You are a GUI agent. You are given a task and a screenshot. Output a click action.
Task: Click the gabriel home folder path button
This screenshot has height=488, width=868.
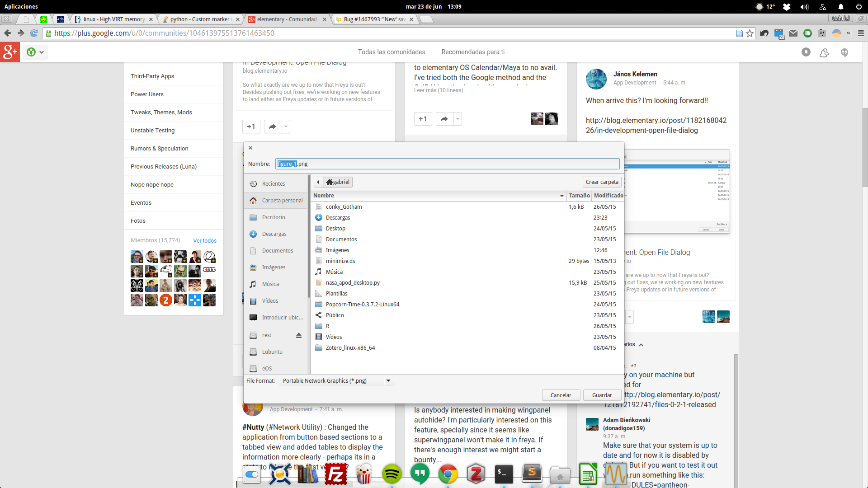(338, 182)
